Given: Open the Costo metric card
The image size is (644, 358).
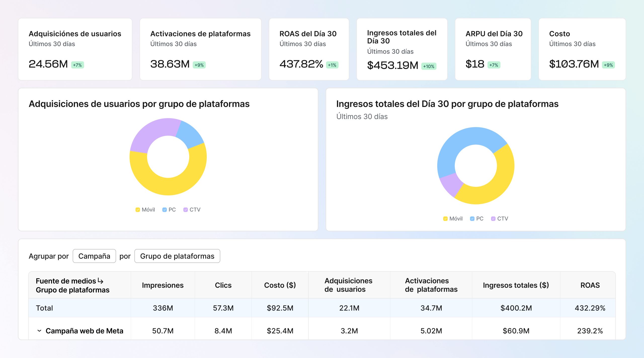Looking at the screenshot, I should pyautogui.click(x=582, y=49).
